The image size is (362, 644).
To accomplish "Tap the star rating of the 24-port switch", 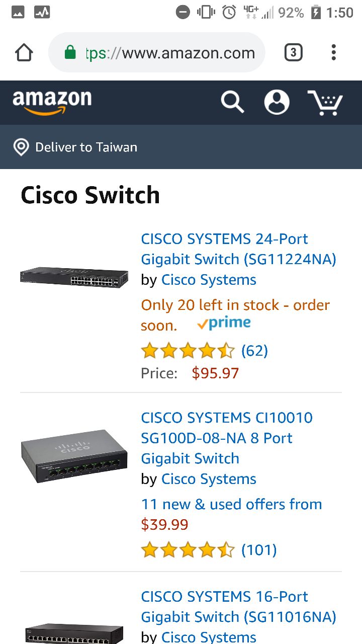I will tap(188, 351).
